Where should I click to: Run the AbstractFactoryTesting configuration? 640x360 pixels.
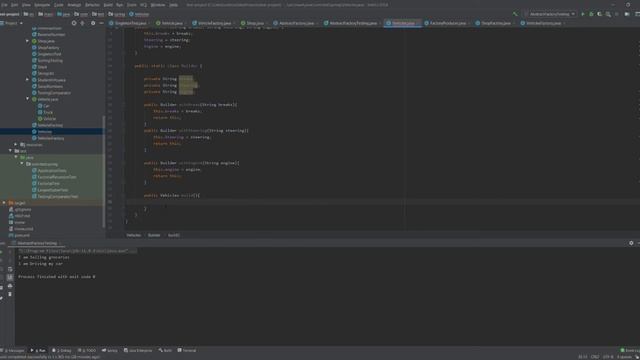click(x=583, y=14)
